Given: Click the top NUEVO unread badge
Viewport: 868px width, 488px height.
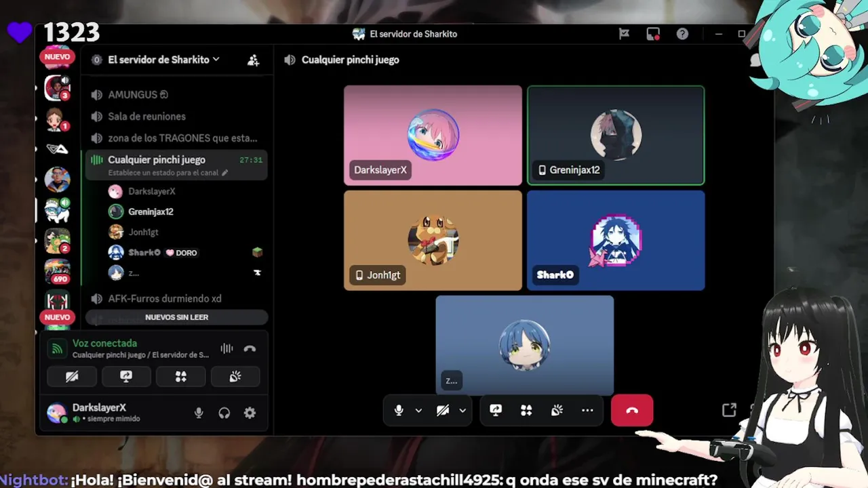Looking at the screenshot, I should point(57,57).
